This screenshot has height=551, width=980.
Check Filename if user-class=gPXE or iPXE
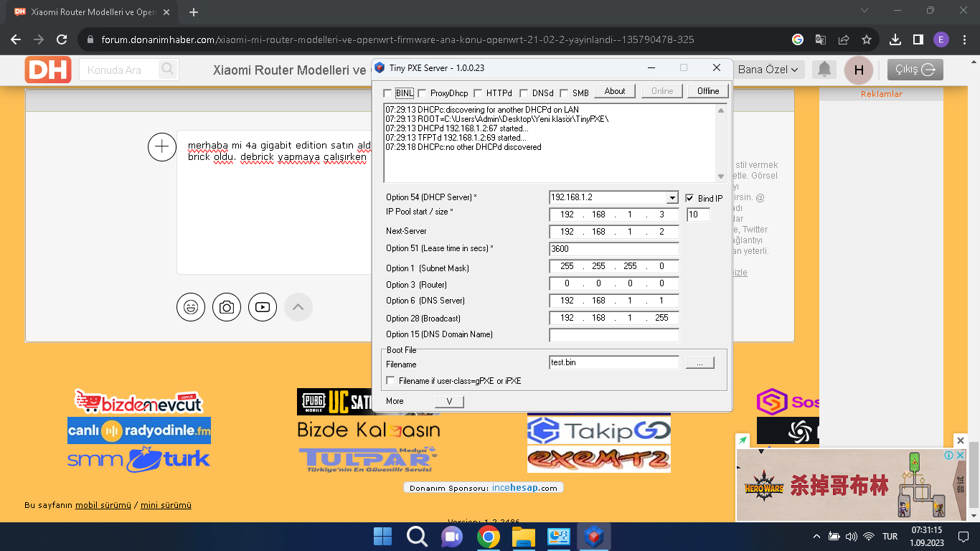(390, 380)
